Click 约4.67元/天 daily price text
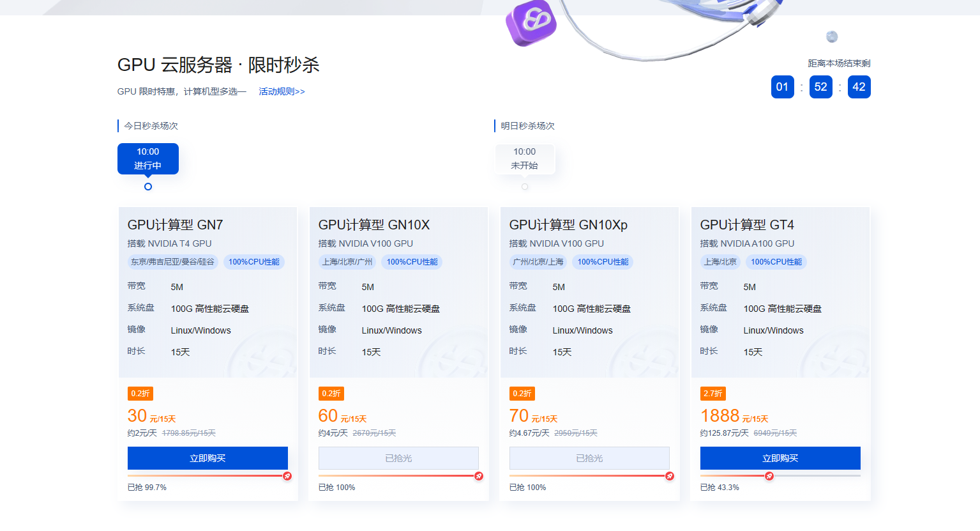The image size is (980, 531). coord(529,433)
